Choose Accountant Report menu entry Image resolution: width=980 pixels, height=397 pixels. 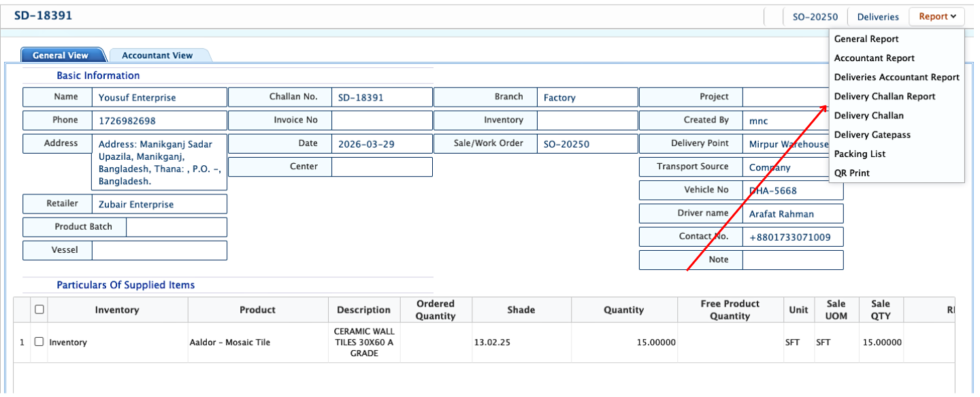pos(874,58)
